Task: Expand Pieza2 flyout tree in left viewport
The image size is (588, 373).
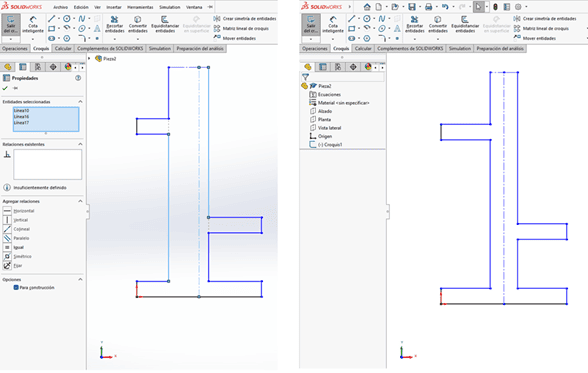Action: tap(89, 58)
